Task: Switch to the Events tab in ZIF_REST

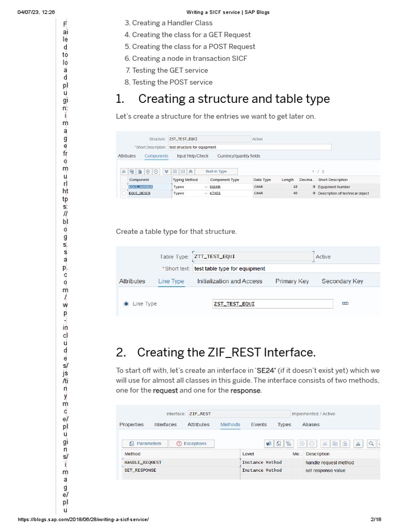Action: coord(259,424)
